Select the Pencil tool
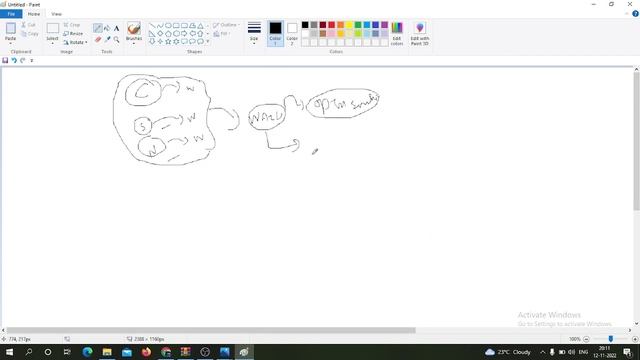Image resolution: width=640 pixels, height=360 pixels. pos(98,28)
